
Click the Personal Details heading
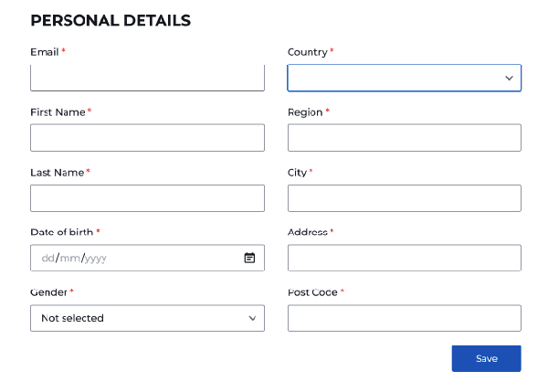[111, 20]
